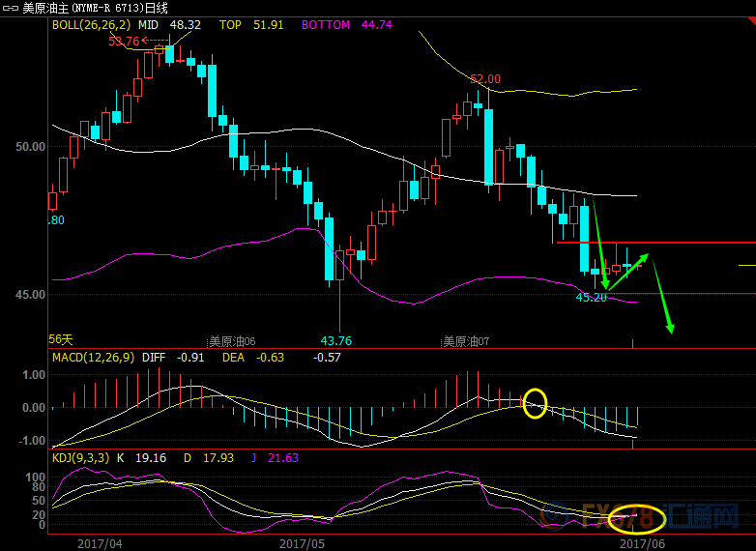Open the BOLL(26,26,2) indicator label
The width and height of the screenshot is (756, 551).
[x=91, y=25]
